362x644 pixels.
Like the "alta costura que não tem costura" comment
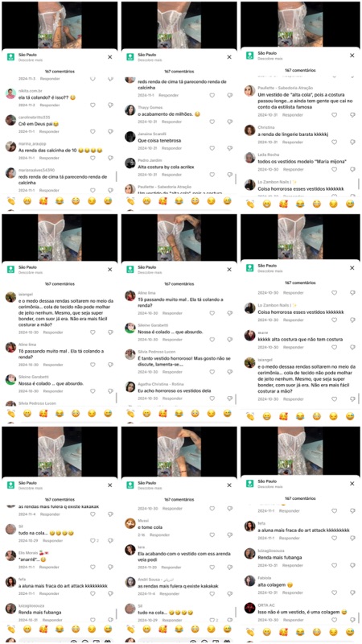(334, 348)
